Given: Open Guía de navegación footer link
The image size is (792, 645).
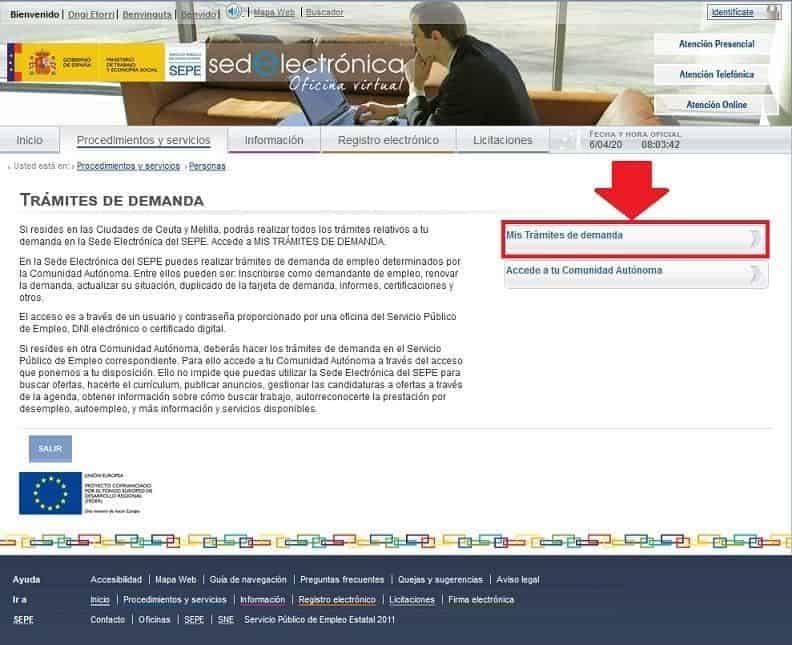Looking at the screenshot, I should 248,580.
